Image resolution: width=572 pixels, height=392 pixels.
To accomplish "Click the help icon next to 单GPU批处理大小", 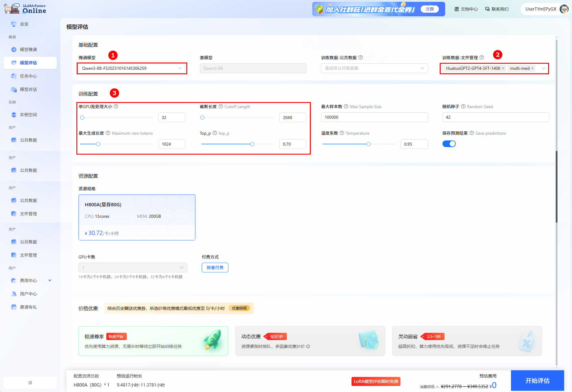I will 116,107.
